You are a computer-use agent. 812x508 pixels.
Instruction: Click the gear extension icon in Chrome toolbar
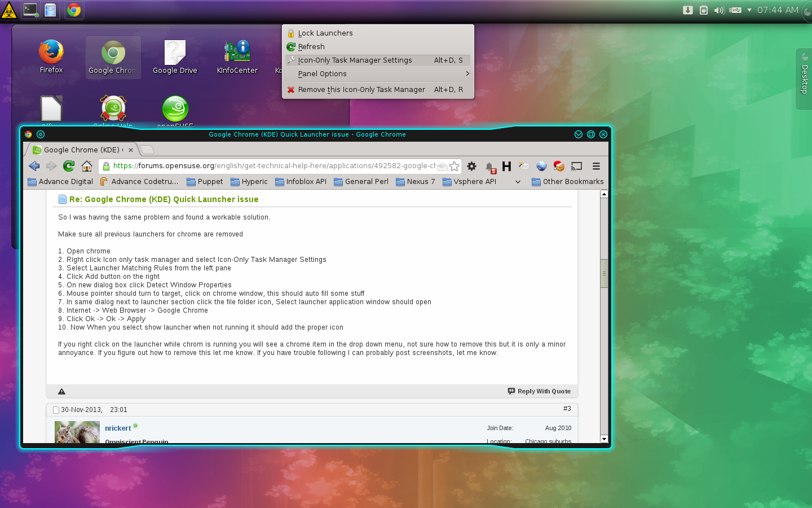click(472, 166)
